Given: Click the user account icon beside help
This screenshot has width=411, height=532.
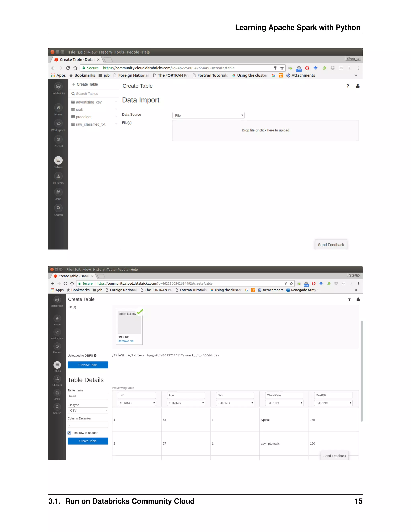Looking at the screenshot, I should point(358,86).
